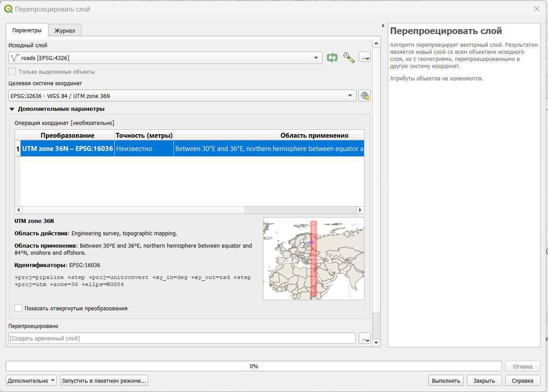Collapse 'Дополнительные параметры' section
This screenshot has width=548, height=392.
click(12, 109)
